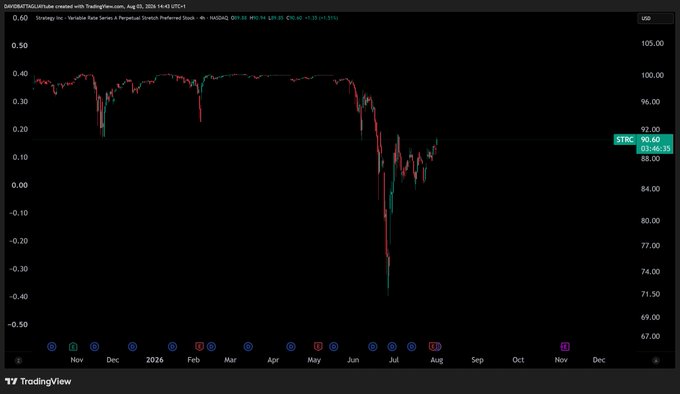Screen dimensions: 680x394
Task: Click the STRC symbol price label
Action: point(625,140)
